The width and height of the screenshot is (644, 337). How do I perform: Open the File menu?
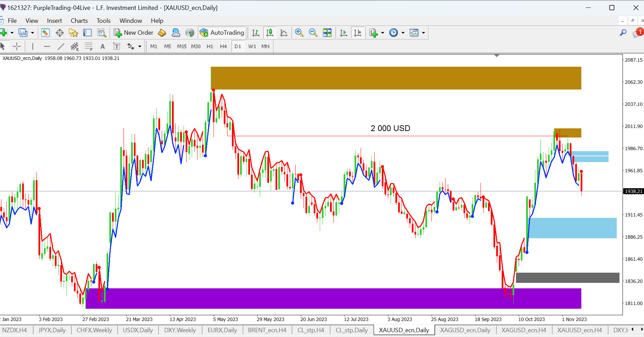pyautogui.click(x=12, y=21)
